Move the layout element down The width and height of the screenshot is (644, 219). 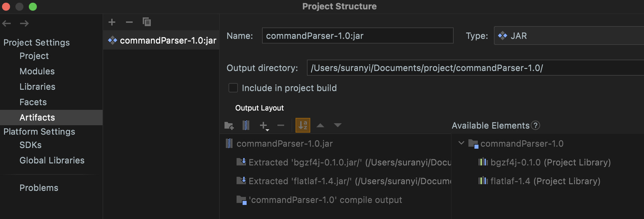338,126
